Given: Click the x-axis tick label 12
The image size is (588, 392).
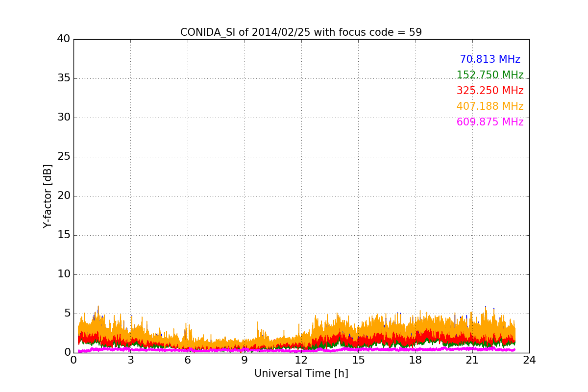Looking at the screenshot, I should click(x=301, y=360).
